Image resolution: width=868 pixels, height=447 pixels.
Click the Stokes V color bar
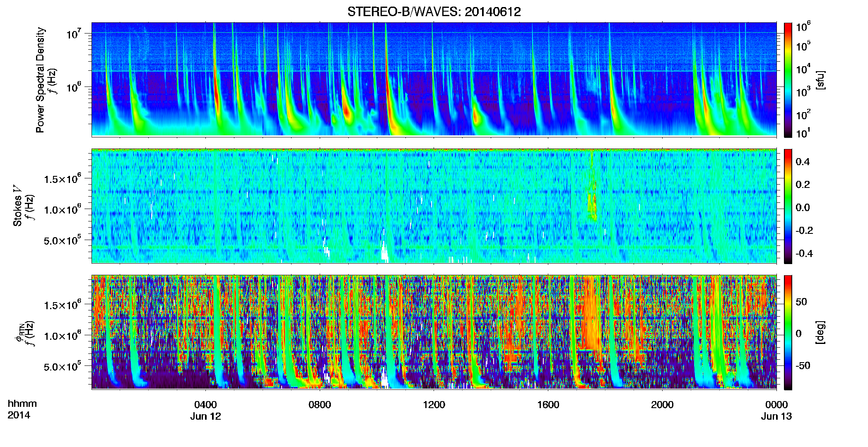(788, 206)
